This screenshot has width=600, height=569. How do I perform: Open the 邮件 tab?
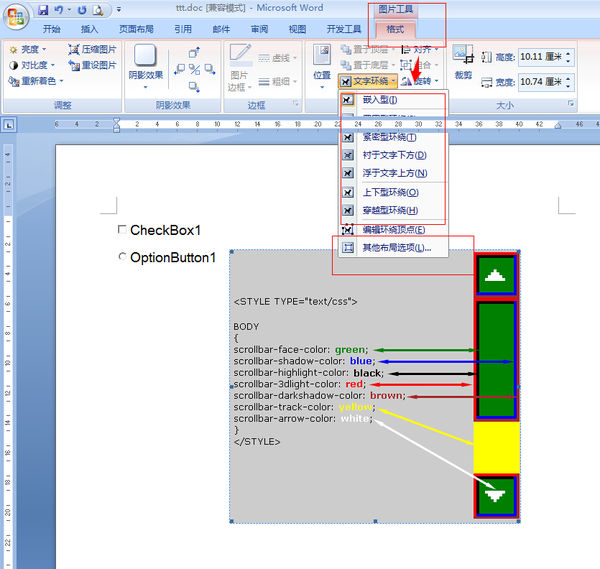pos(221,29)
